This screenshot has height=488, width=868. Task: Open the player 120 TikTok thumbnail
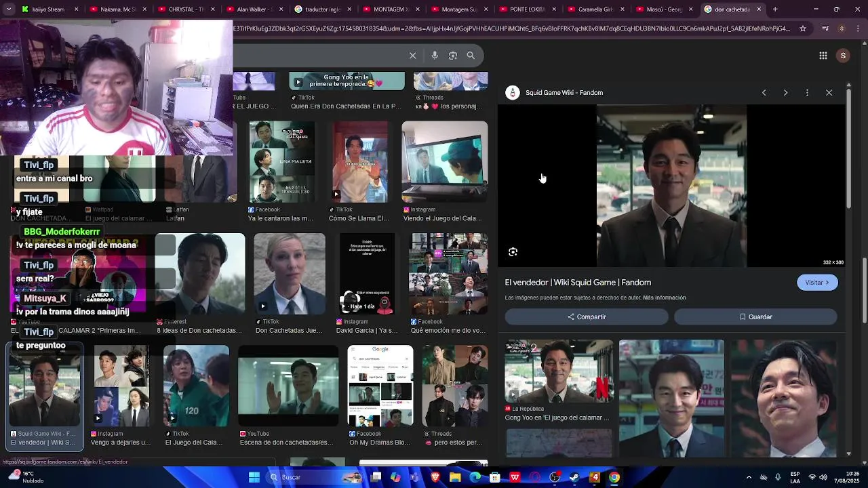tap(196, 386)
